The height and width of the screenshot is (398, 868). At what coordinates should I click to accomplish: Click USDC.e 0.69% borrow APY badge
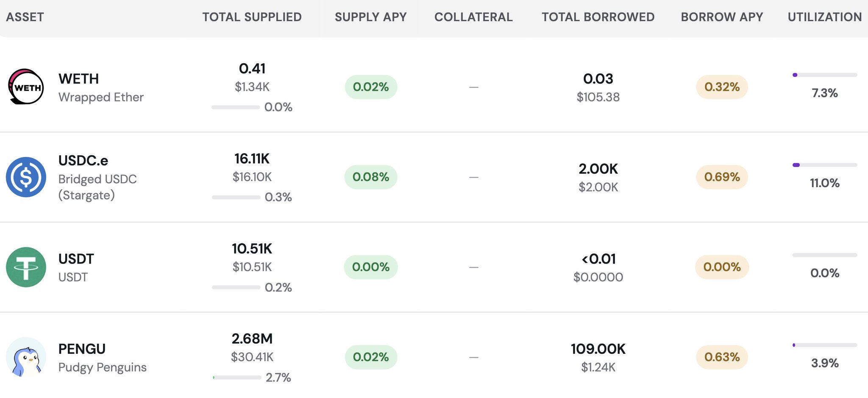(722, 177)
